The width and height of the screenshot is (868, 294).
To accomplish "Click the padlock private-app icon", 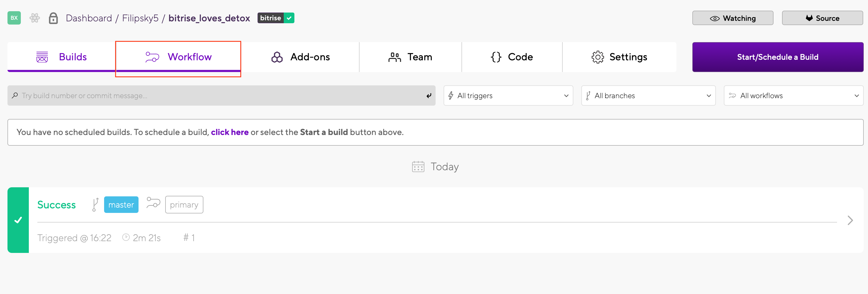I will pyautogui.click(x=53, y=18).
